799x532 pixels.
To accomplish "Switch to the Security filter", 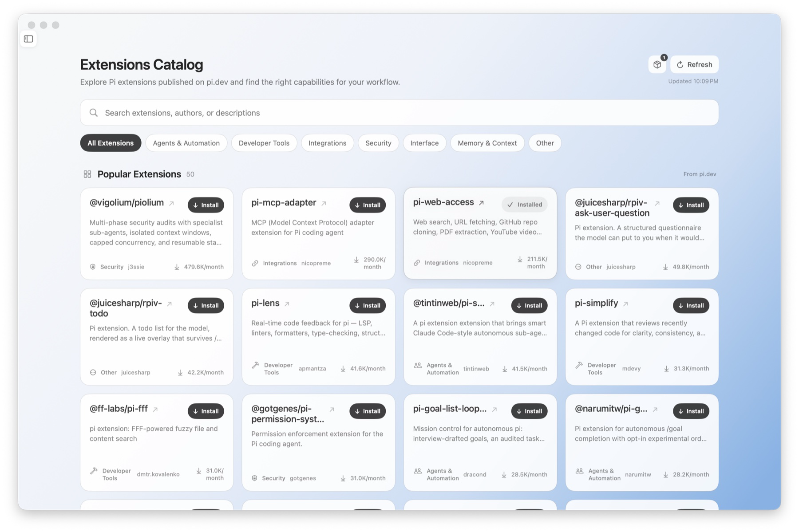I will (x=378, y=143).
